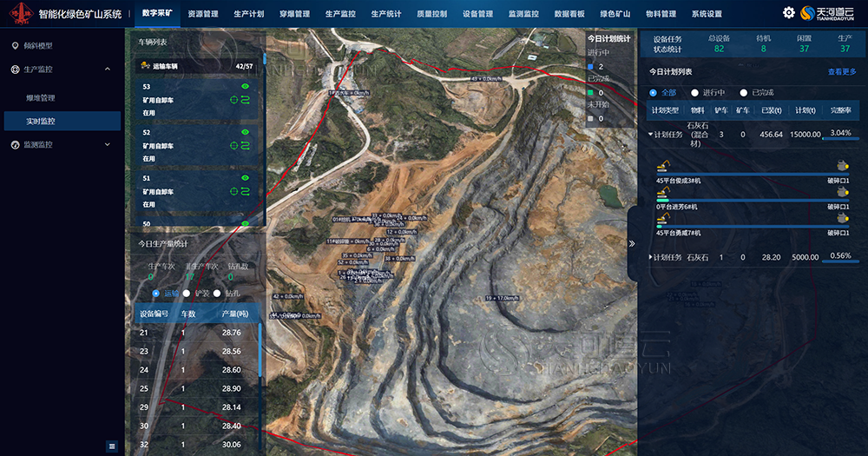Locate vehicle 52 with the crosshair icon
The height and width of the screenshot is (456, 868).
tap(233, 146)
